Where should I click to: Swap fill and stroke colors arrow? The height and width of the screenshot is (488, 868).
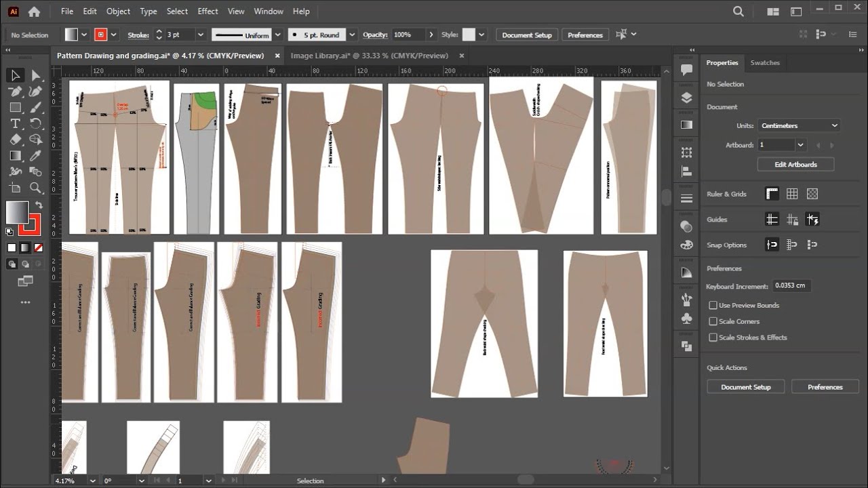tap(39, 205)
